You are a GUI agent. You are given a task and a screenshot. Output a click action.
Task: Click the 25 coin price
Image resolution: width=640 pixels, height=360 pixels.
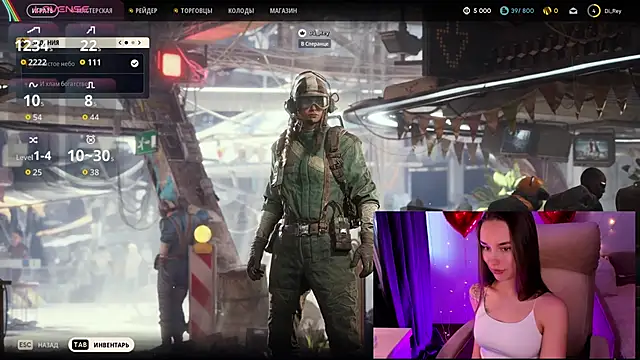pos(33,172)
